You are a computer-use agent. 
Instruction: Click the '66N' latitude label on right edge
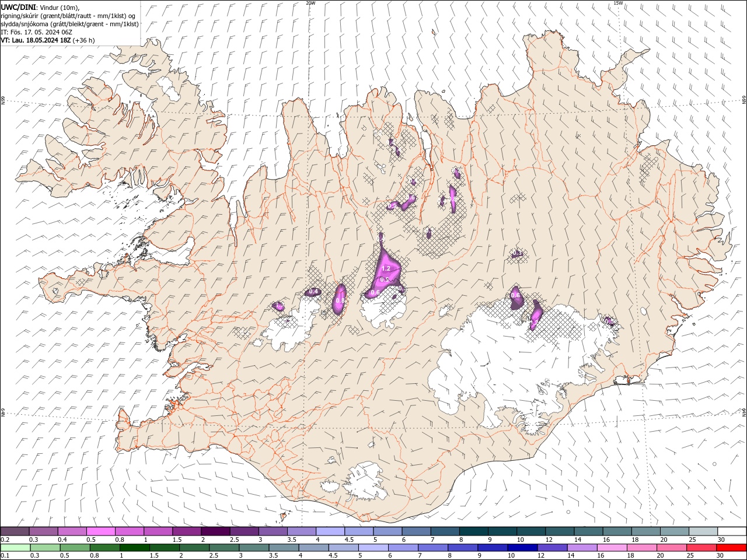coord(744,100)
